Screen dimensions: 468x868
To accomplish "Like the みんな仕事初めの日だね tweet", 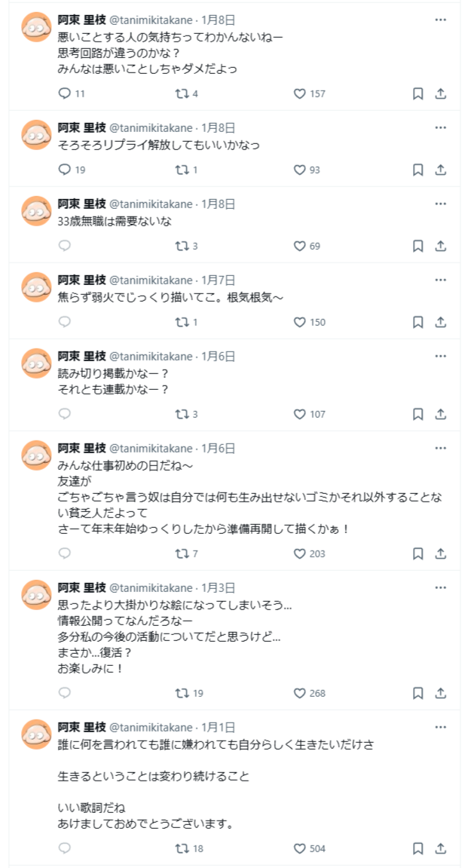I will pyautogui.click(x=299, y=554).
